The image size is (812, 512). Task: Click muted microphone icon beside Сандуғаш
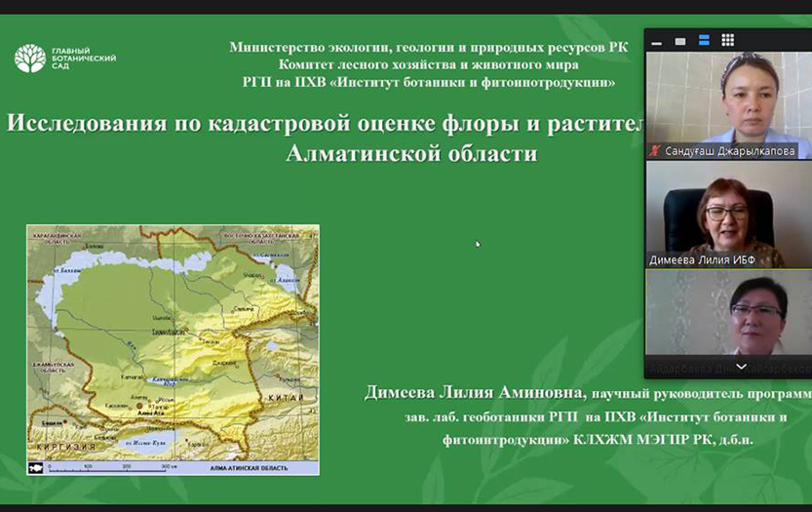655,151
